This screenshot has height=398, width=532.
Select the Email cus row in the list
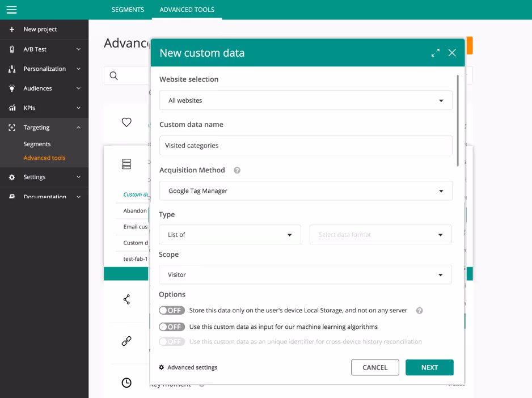(x=136, y=227)
